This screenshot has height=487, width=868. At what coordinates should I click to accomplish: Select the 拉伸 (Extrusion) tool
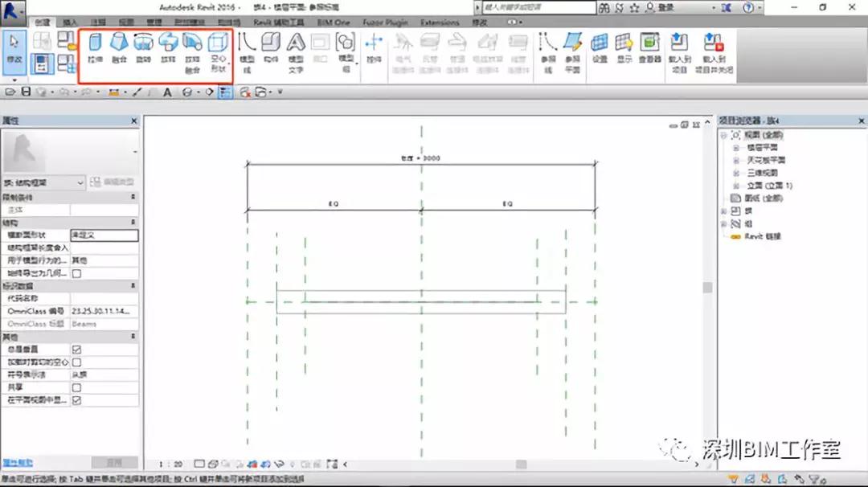click(x=95, y=47)
